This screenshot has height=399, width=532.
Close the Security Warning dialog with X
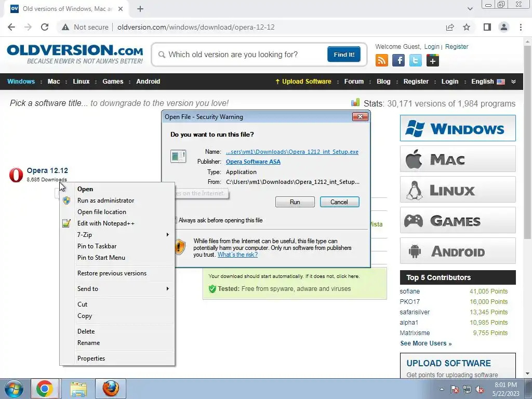point(360,117)
